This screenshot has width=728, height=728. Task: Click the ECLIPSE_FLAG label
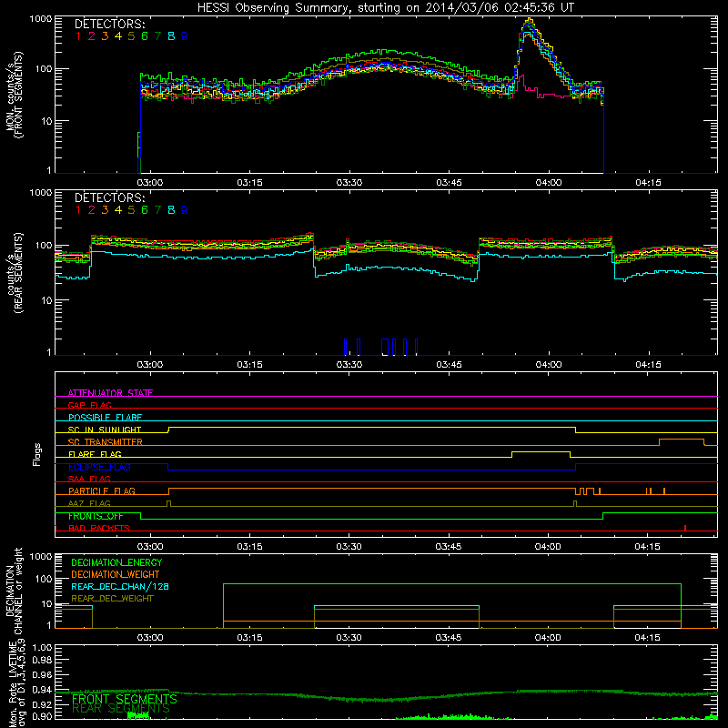(x=99, y=467)
